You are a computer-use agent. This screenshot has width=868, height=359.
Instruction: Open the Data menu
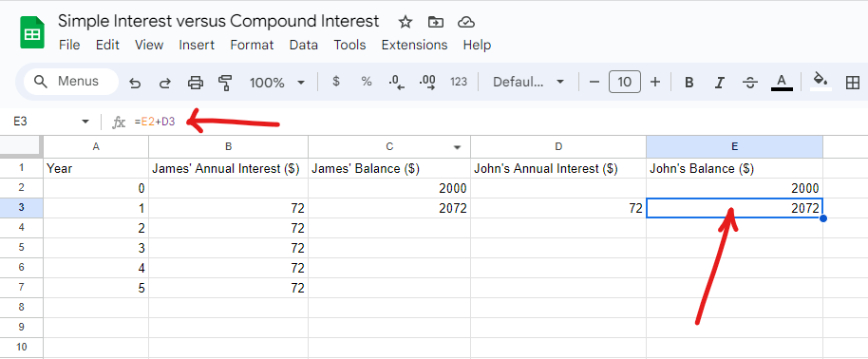pos(303,46)
